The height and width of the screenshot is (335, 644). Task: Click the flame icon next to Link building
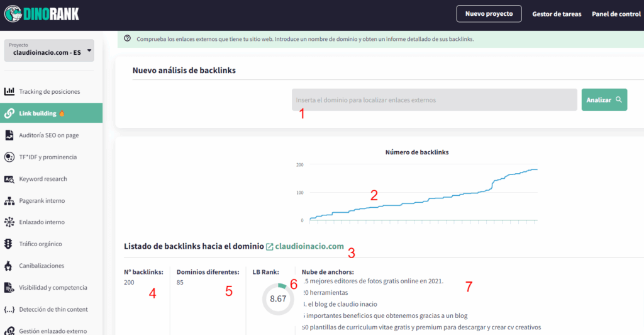point(62,113)
